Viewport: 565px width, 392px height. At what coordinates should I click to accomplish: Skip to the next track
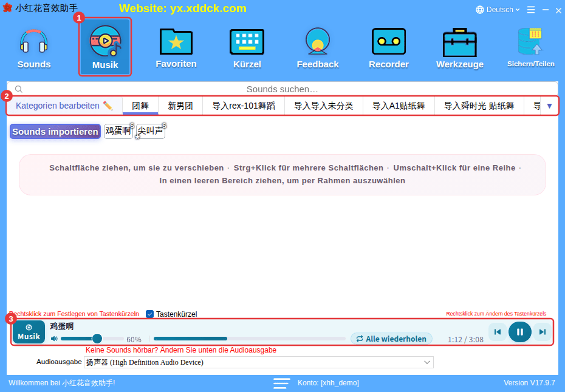coord(542,332)
